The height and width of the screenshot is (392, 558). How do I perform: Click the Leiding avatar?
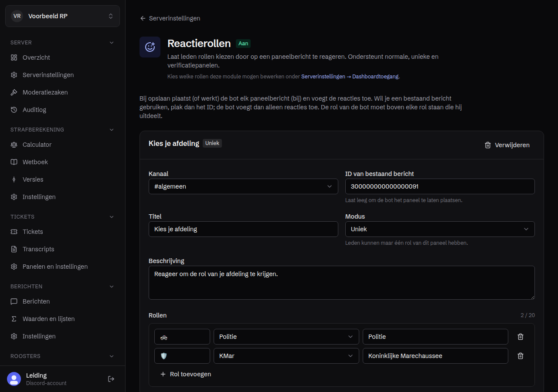[x=14, y=379]
